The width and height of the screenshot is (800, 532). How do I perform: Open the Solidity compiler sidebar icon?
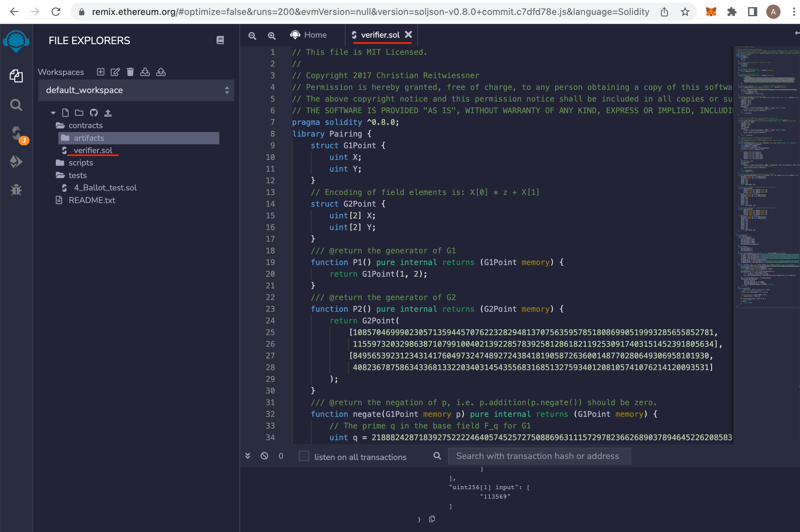17,134
